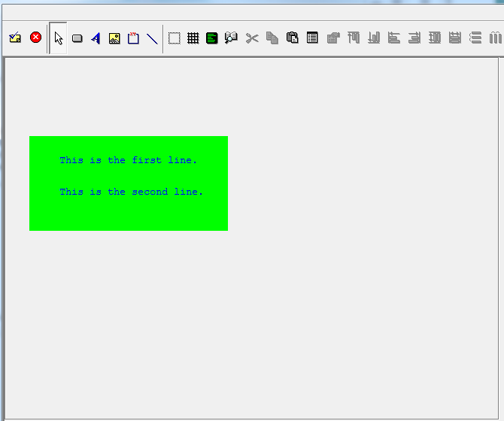The width and height of the screenshot is (504, 421).
Task: Click the grayed object properties icon
Action: pos(333,38)
